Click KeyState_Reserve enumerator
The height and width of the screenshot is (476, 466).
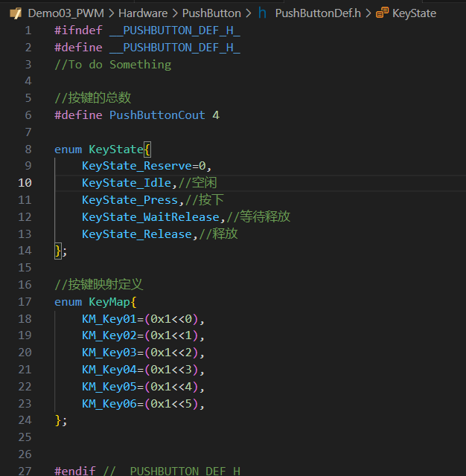point(137,166)
